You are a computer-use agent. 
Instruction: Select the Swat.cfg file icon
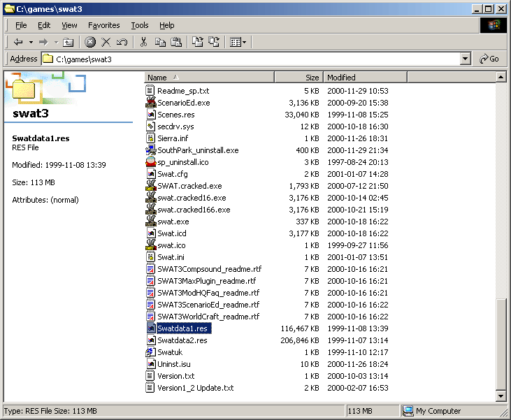150,174
